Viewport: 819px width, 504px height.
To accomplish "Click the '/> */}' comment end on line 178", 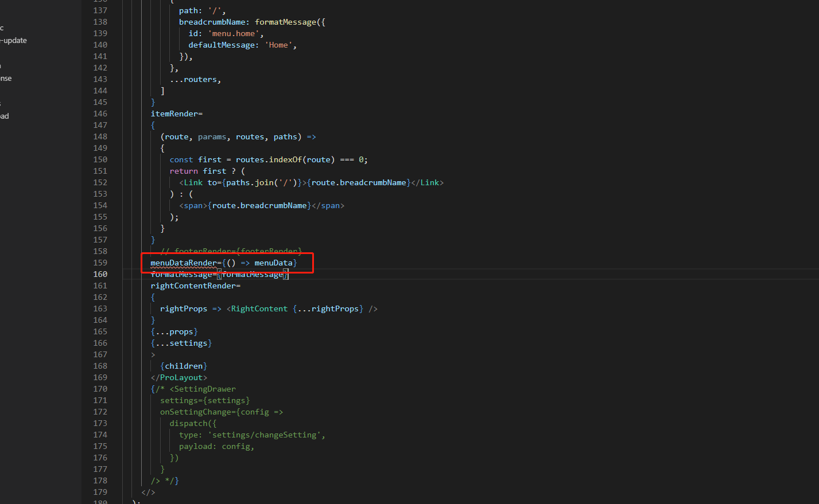I will 165,480.
